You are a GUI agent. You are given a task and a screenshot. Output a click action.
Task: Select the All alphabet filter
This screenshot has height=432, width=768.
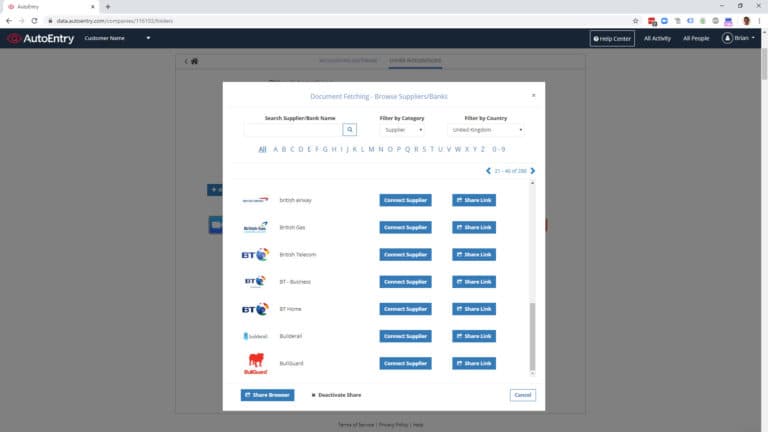(262, 149)
